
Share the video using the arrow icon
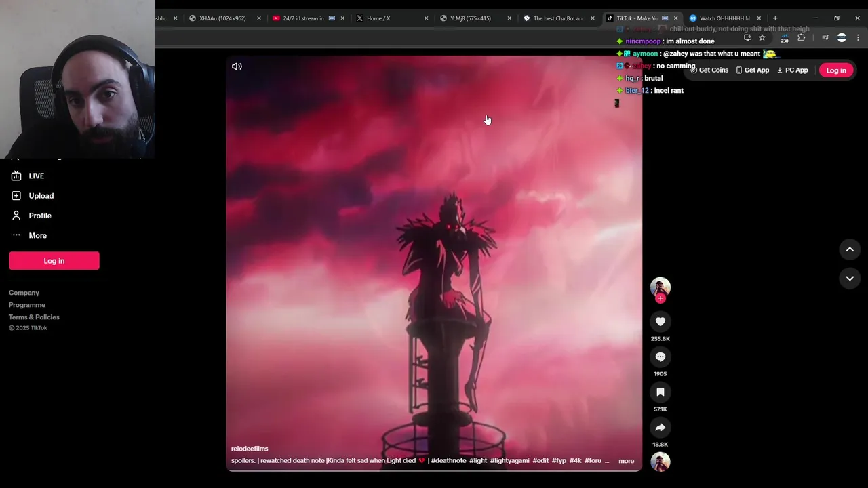point(660,428)
